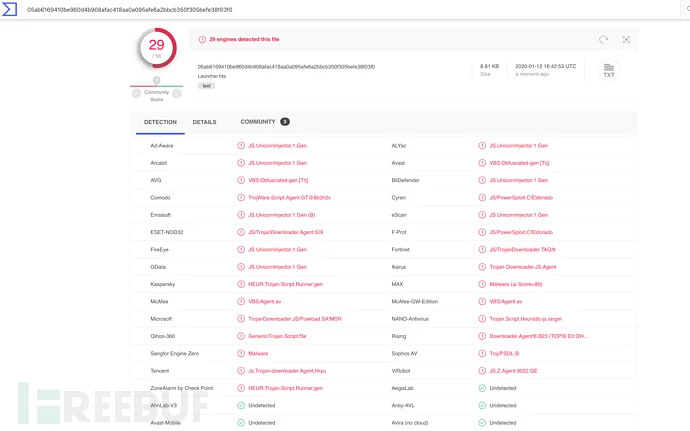This screenshot has width=690, height=431.
Task: Click the Emsisoft engine name
Action: pos(160,215)
